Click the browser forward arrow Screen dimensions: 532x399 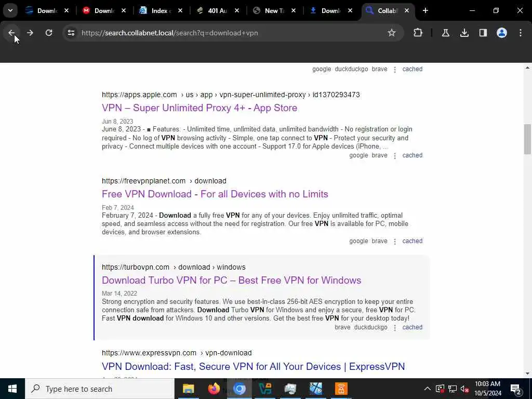pyautogui.click(x=30, y=33)
